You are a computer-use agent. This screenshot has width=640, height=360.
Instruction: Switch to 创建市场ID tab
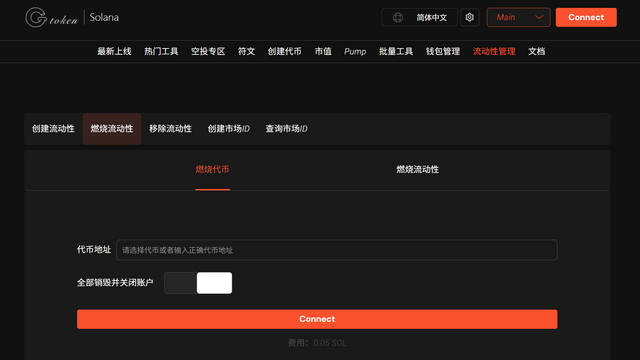(229, 129)
